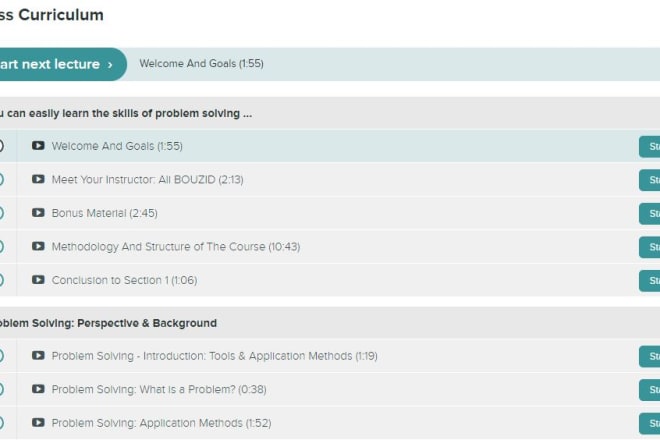Click video icon beside Application Methods lecture
The width and height of the screenshot is (660, 440).
click(38, 423)
